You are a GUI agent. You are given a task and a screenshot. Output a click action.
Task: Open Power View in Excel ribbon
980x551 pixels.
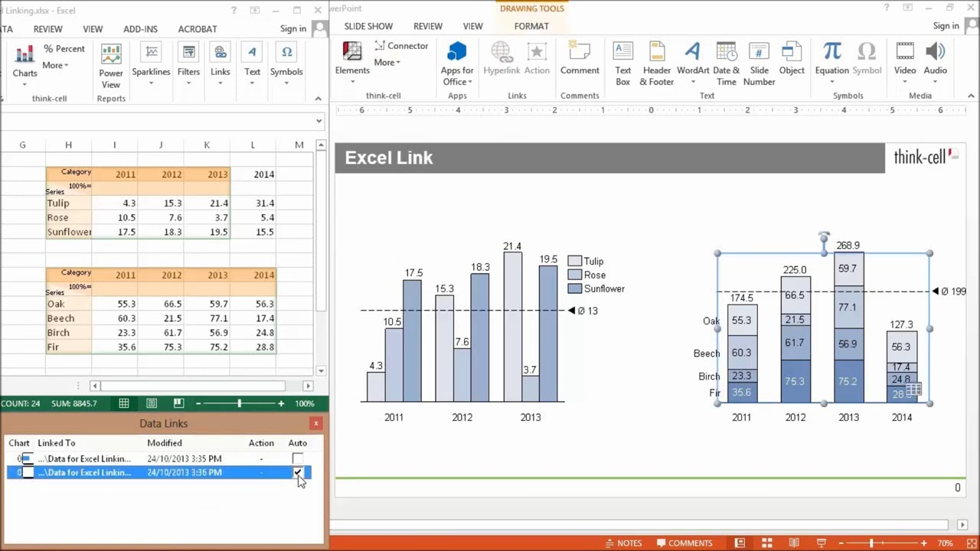click(x=111, y=66)
